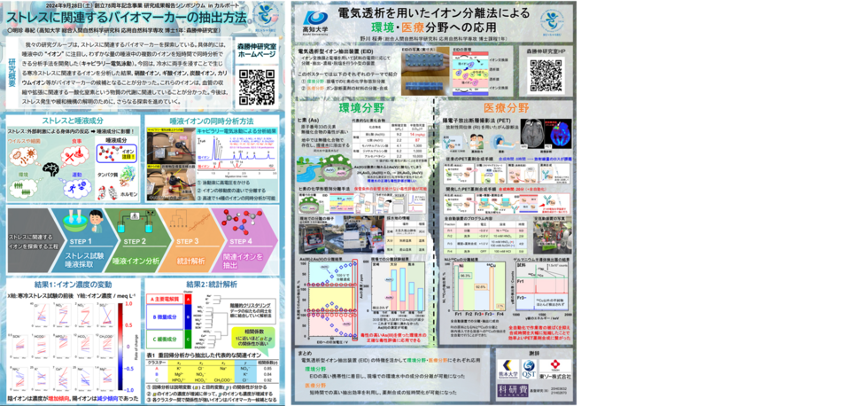Select the QR code under 森勝伸研究室HP

(546, 75)
